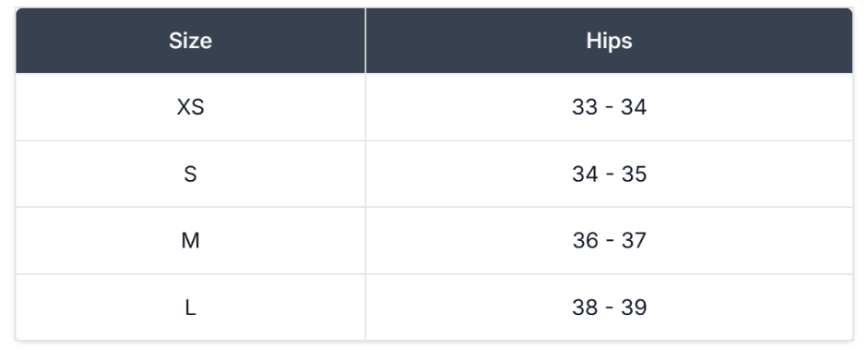This screenshot has height=350, width=868.
Task: Click the 36 - 37 hips value
Action: [609, 240]
